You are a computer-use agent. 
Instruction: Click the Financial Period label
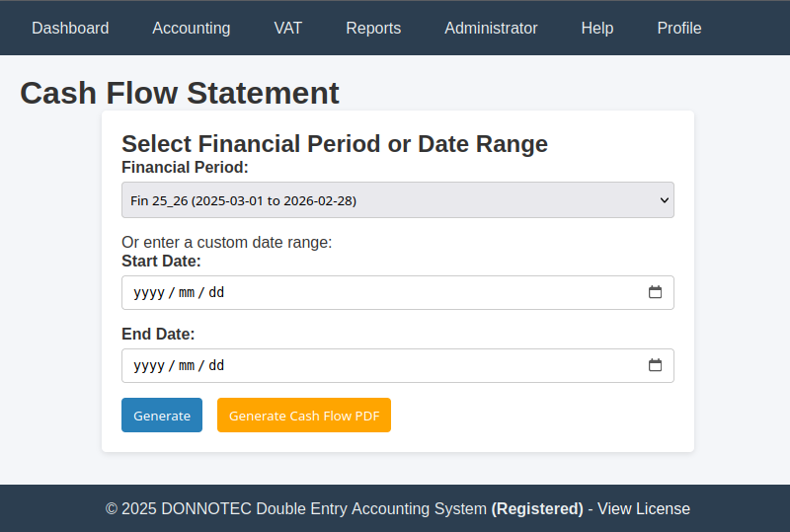(185, 167)
